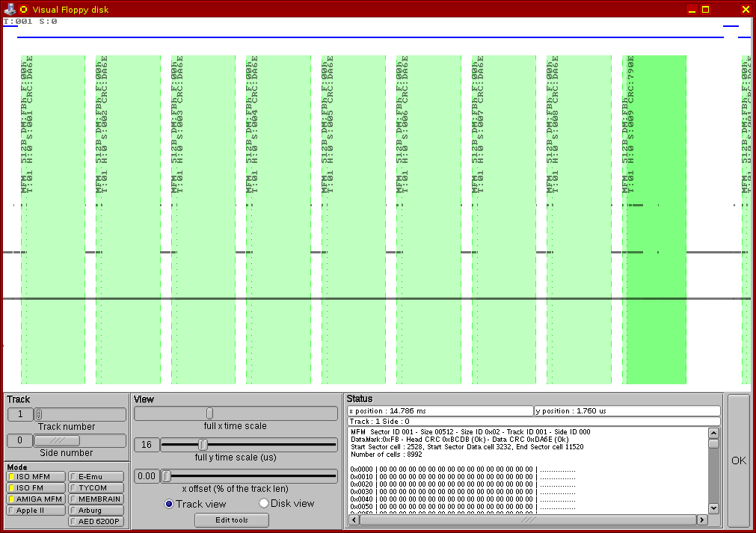Enable Arburg mode
Screen dimensions: 756x533
[x=96, y=510]
